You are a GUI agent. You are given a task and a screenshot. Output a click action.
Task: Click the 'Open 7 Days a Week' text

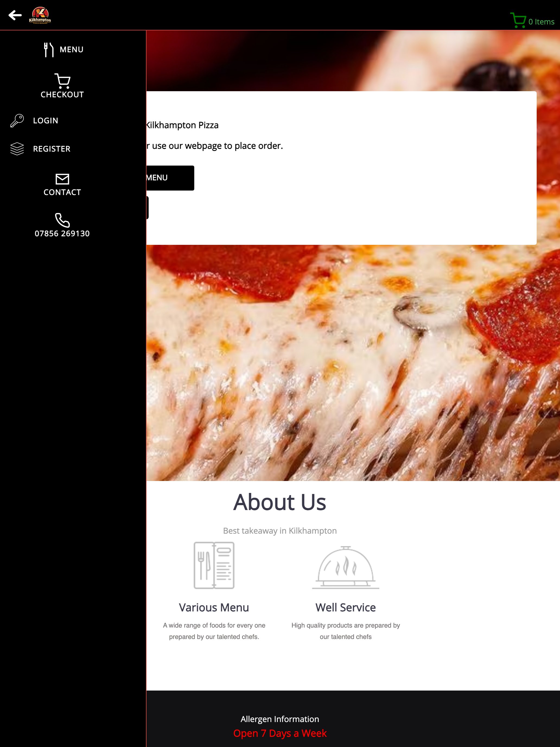click(280, 733)
